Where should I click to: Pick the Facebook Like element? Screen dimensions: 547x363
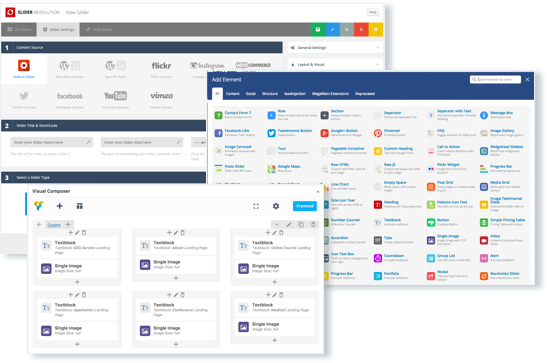point(234,133)
